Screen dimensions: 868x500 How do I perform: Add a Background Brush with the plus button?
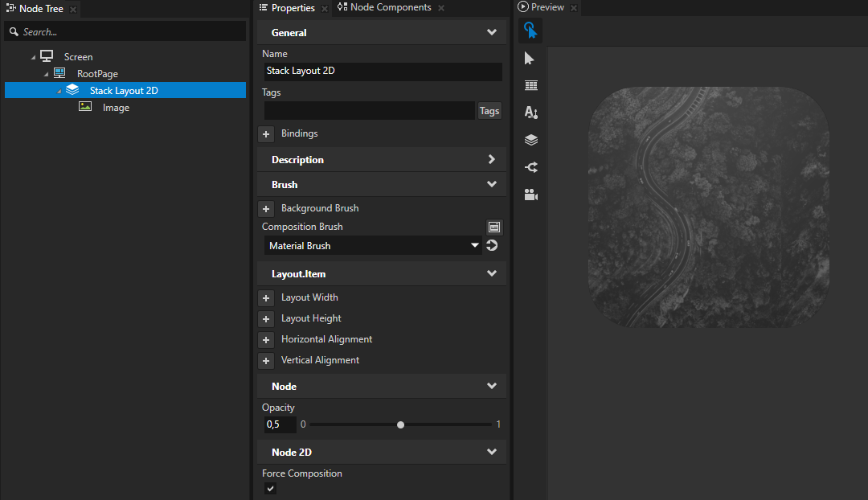[266, 208]
